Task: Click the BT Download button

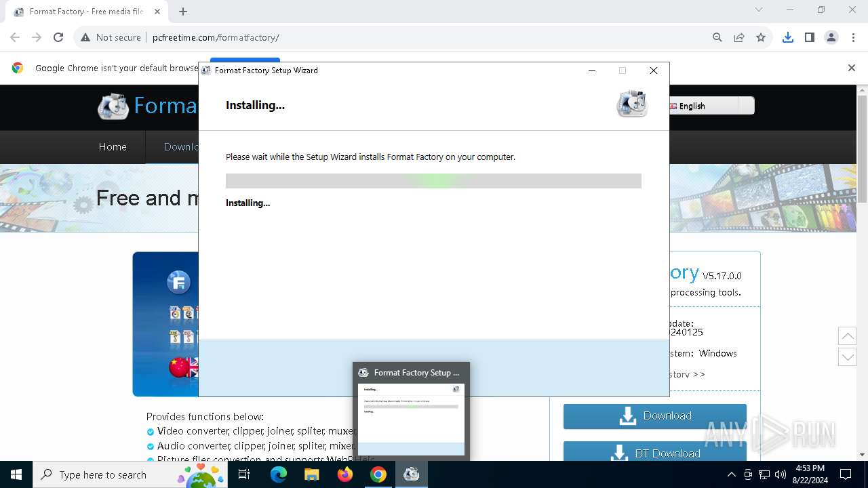Action: click(655, 452)
